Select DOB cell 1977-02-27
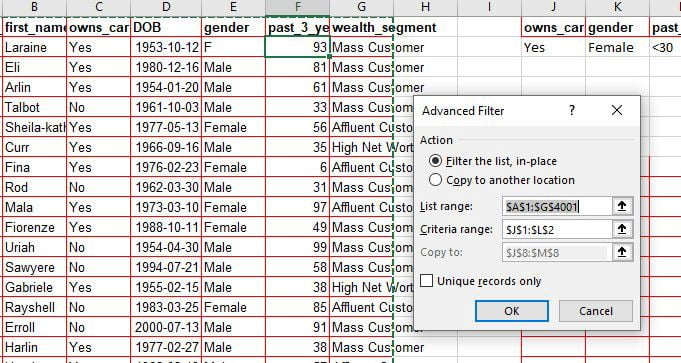This screenshot has width=681, height=363. (166, 347)
